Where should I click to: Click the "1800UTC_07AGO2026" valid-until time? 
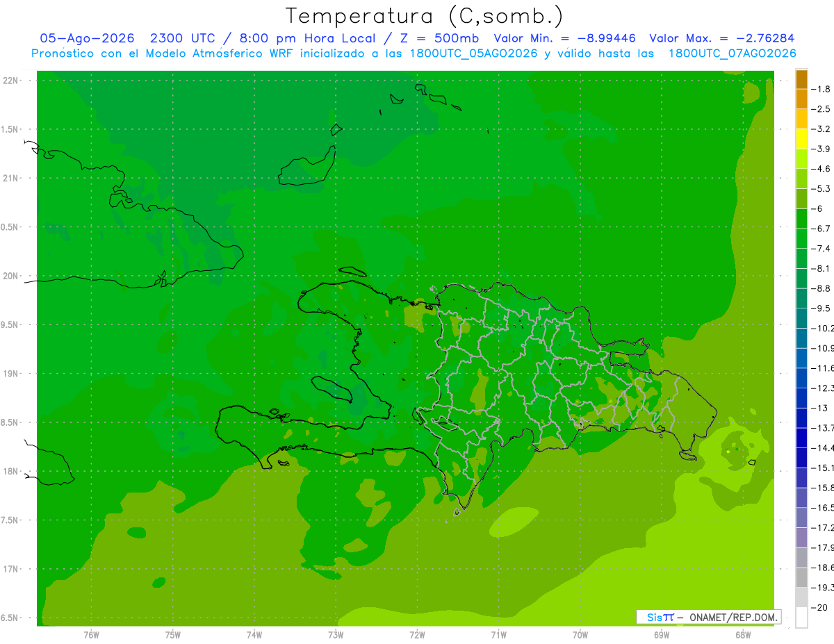(x=733, y=53)
